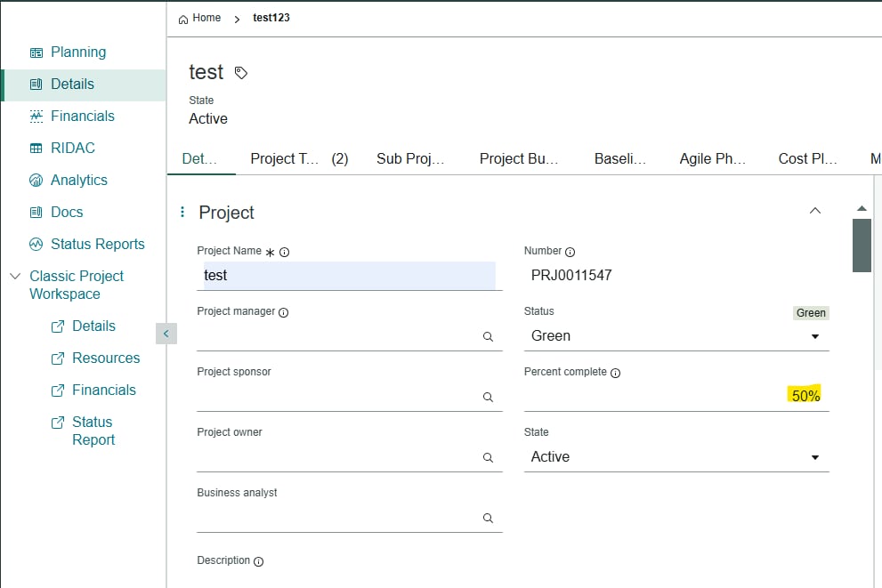Click the info icon beside Project Name
Image resolution: width=882 pixels, height=588 pixels.
283,252
